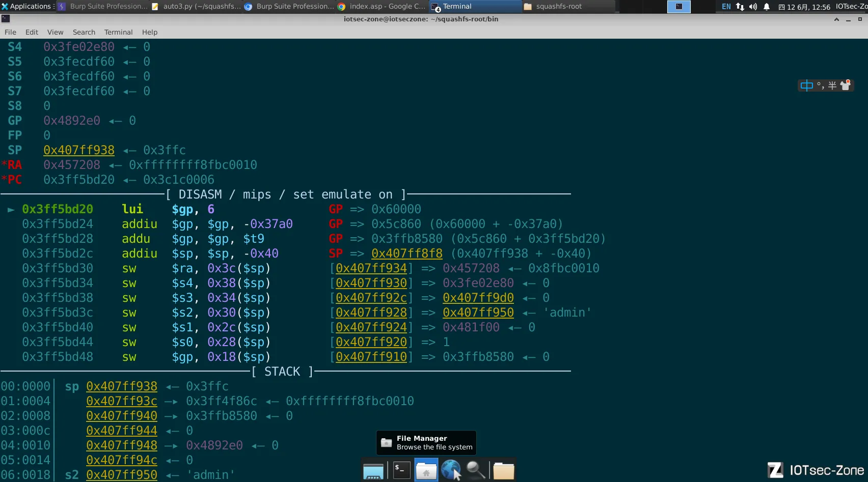Open File Manager from the dock

coord(426,470)
